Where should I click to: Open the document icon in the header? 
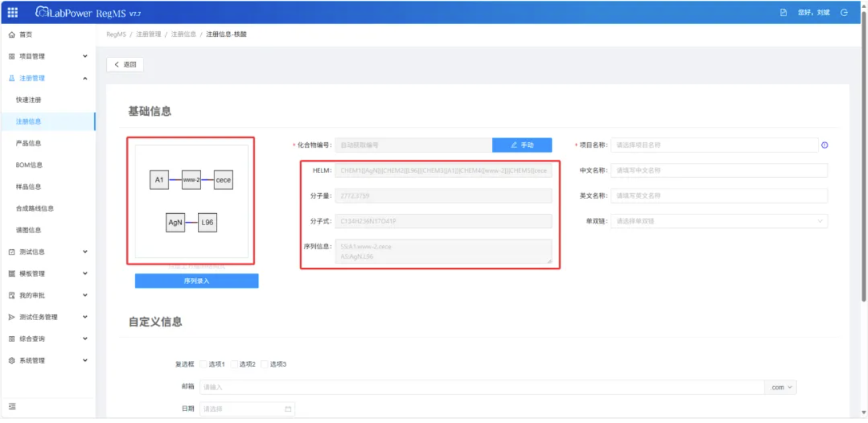pos(784,13)
